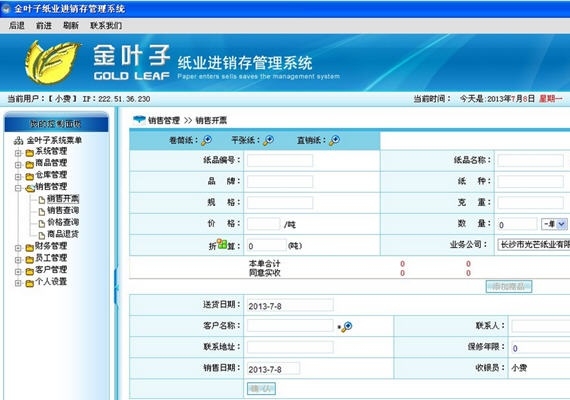
Task: Click the 折算 calculator icon
Action: tap(222, 243)
